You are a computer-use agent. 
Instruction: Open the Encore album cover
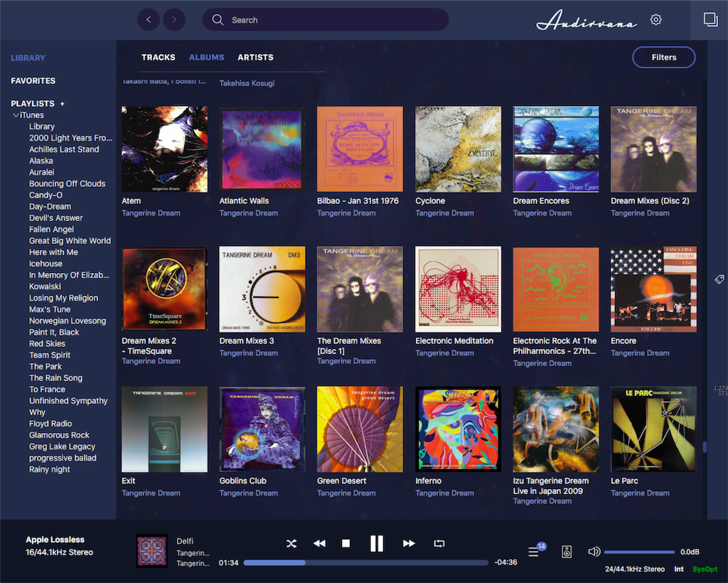653,289
